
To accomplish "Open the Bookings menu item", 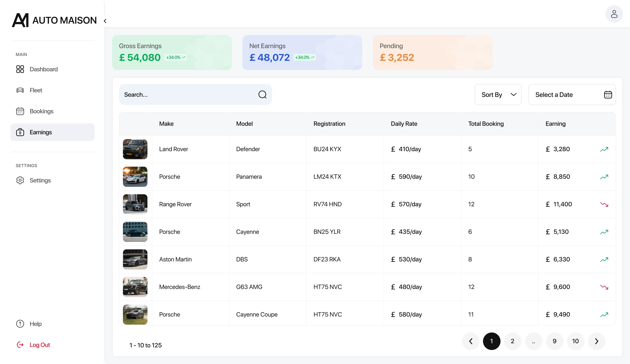I will point(42,111).
